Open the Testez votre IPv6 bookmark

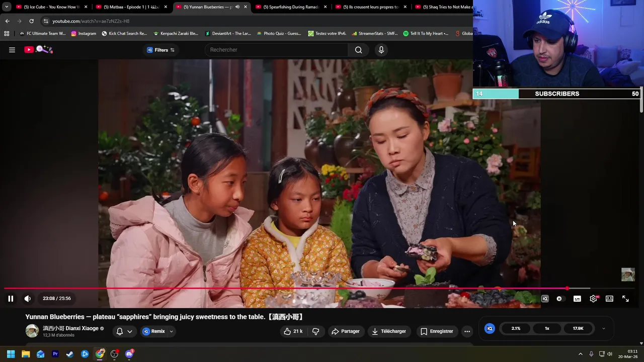[x=327, y=34]
